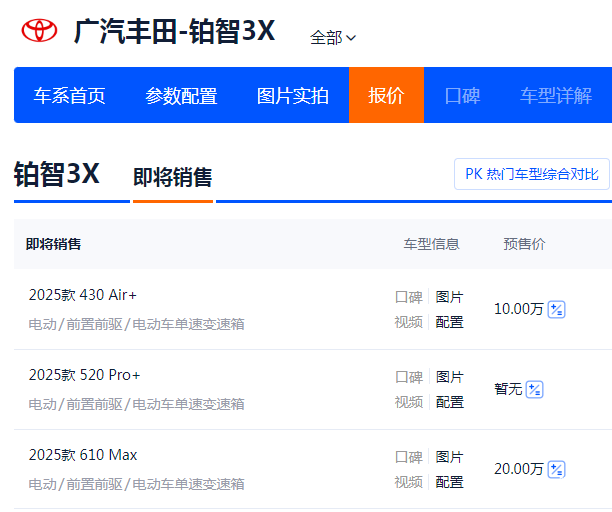Switch to 图片实拍 tab
This screenshot has width=612, height=512.
click(293, 96)
